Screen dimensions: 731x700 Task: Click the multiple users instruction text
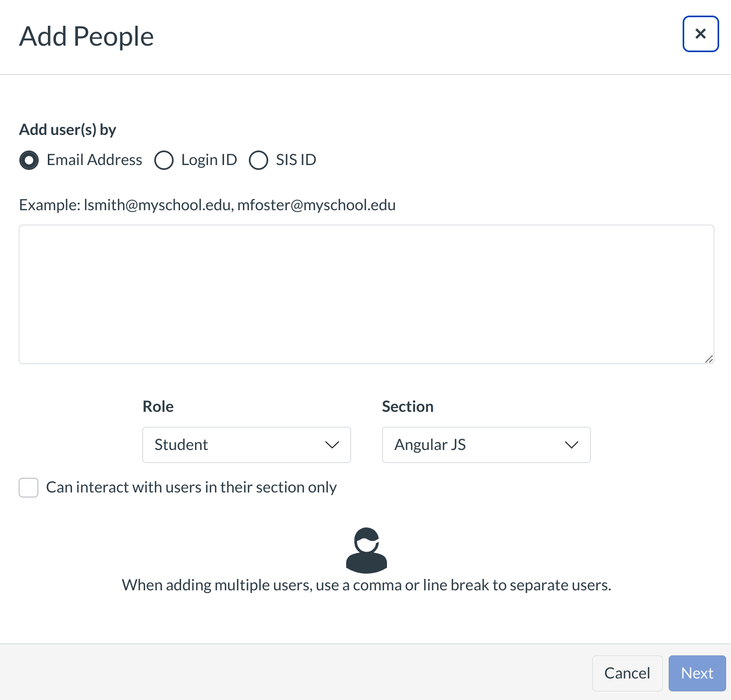click(367, 585)
